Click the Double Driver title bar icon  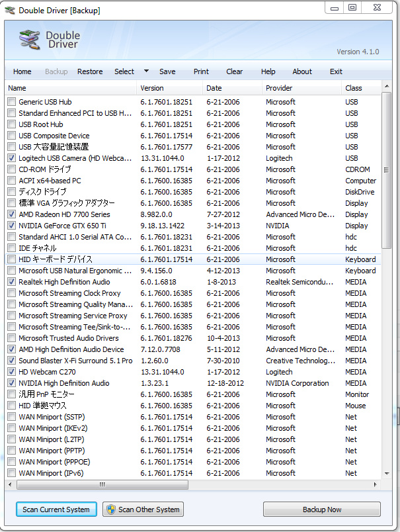[10, 10]
